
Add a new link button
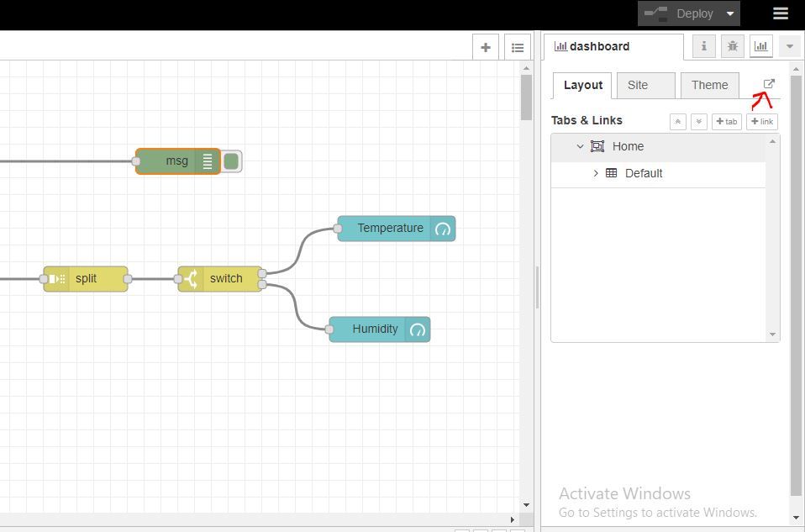pos(762,122)
